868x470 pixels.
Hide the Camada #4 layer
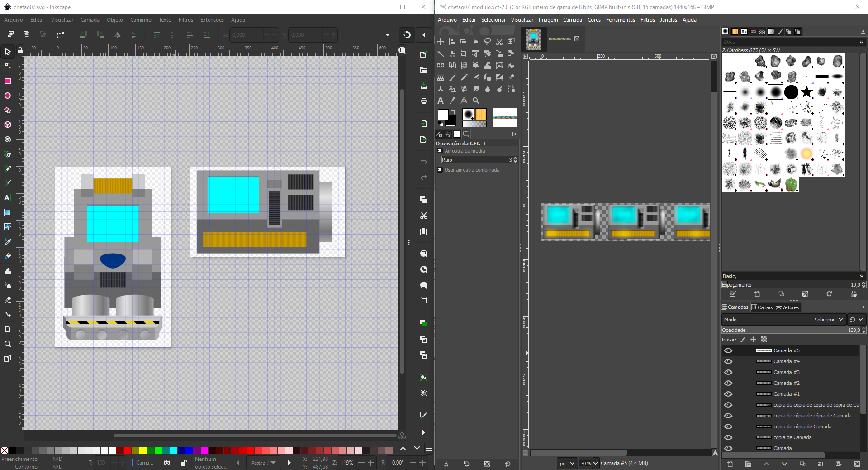click(728, 361)
